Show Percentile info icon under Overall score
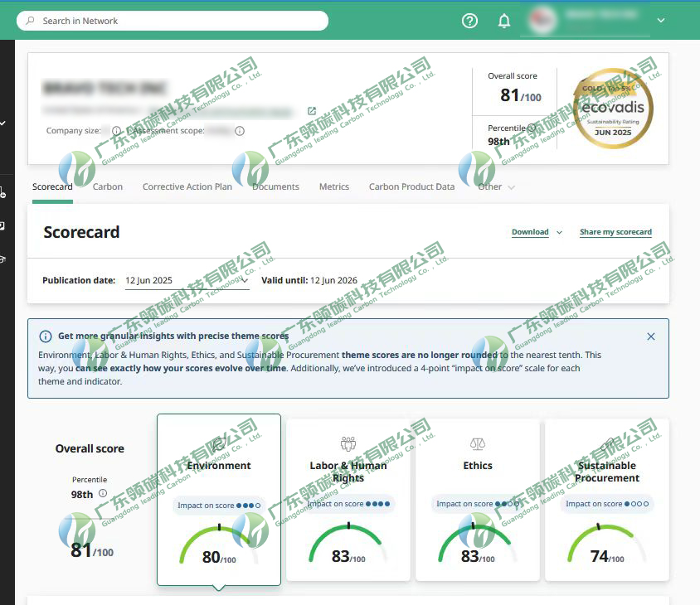Image resolution: width=700 pixels, height=605 pixels. (103, 493)
